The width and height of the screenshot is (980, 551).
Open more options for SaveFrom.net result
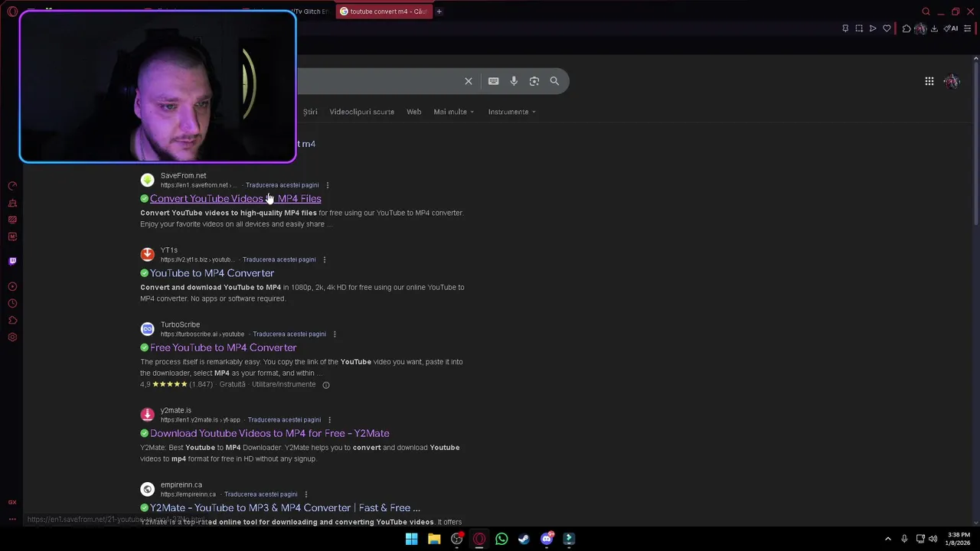[x=327, y=185]
